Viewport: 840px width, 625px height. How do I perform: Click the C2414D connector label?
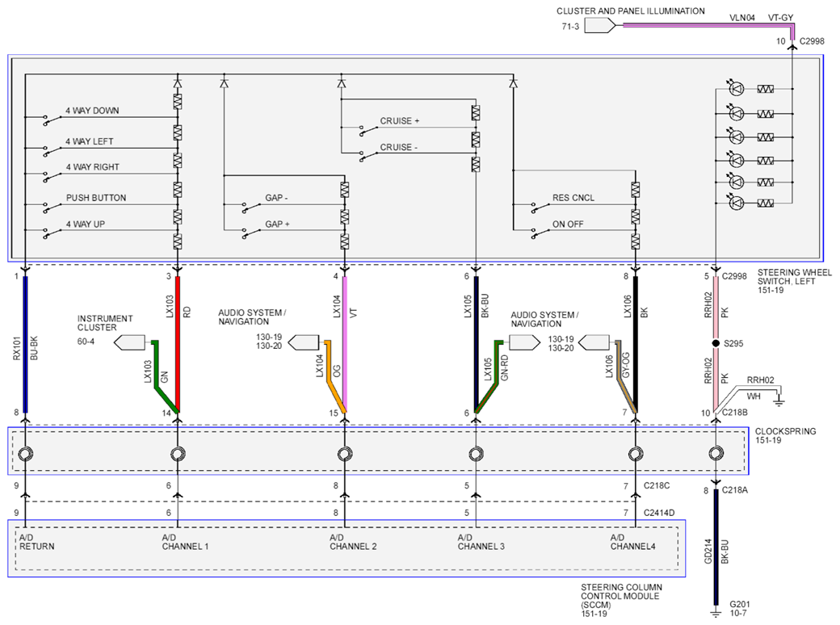[659, 513]
